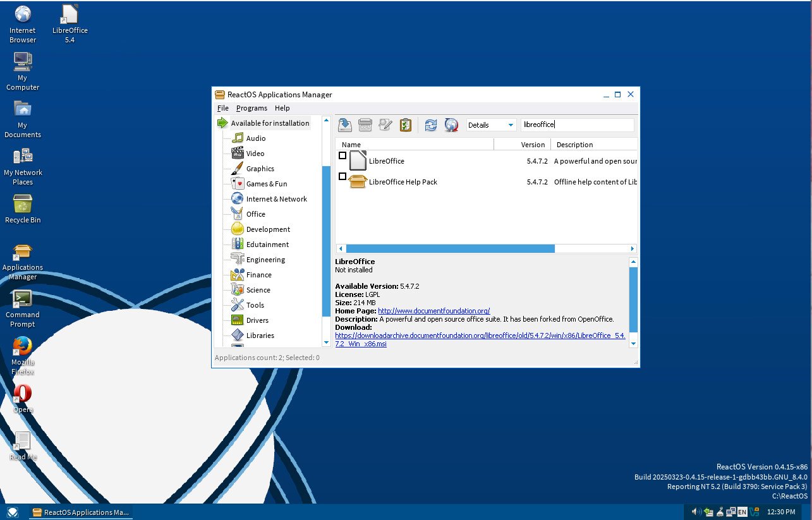Select the LibreOffice list row name

point(386,161)
